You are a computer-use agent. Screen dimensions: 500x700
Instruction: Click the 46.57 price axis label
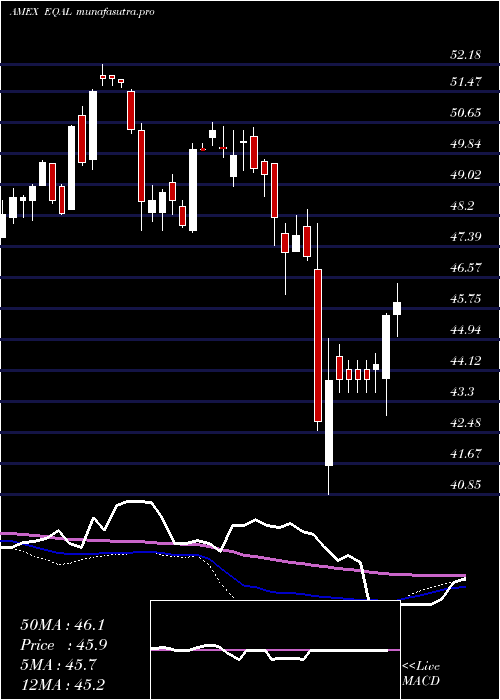[x=465, y=268]
